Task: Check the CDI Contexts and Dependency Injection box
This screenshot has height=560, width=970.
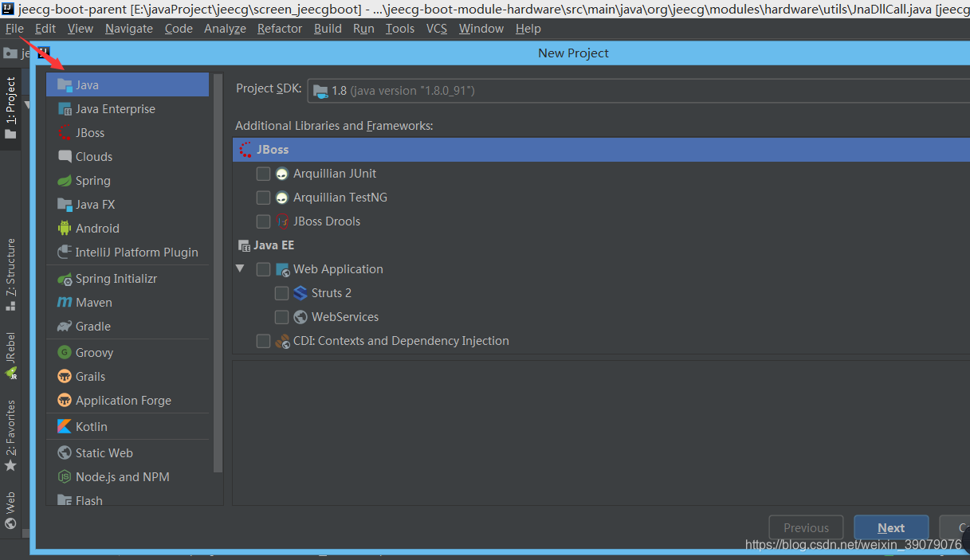Action: 263,341
